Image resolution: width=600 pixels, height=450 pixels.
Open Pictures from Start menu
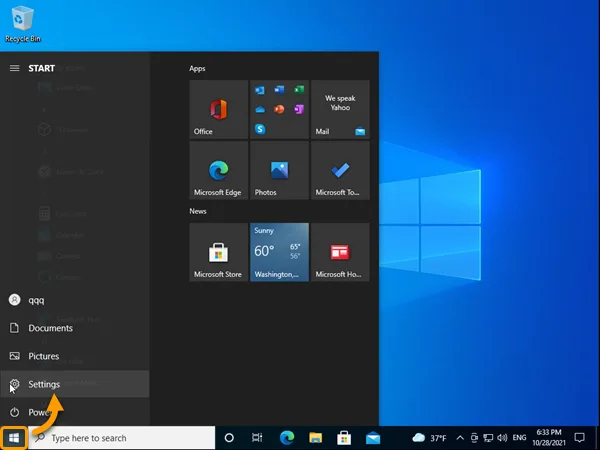point(75,356)
